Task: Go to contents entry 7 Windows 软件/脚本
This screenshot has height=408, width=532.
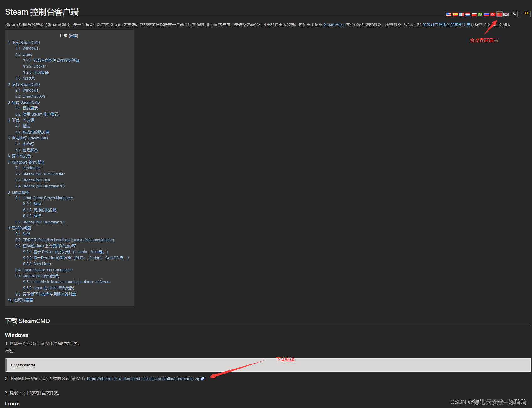Action: pos(26,162)
